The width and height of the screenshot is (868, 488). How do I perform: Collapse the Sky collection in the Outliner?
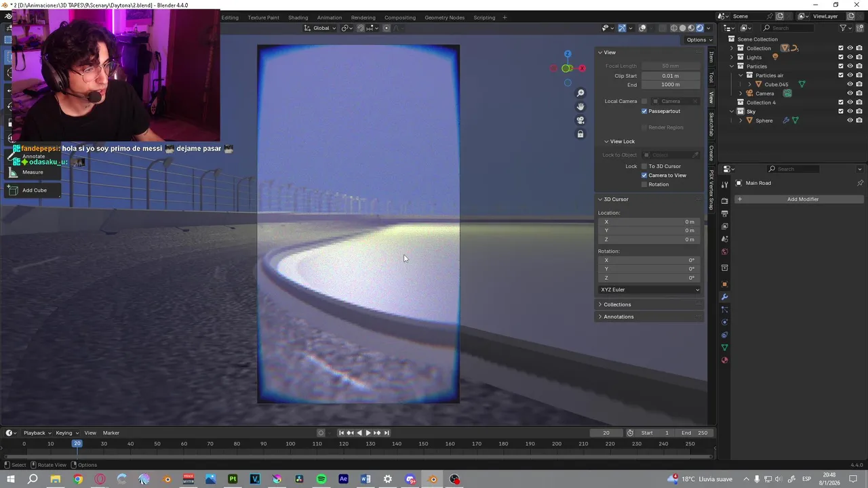732,112
